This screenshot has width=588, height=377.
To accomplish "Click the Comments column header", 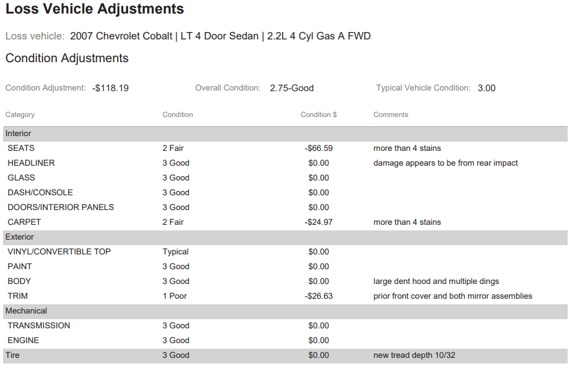I will [390, 115].
